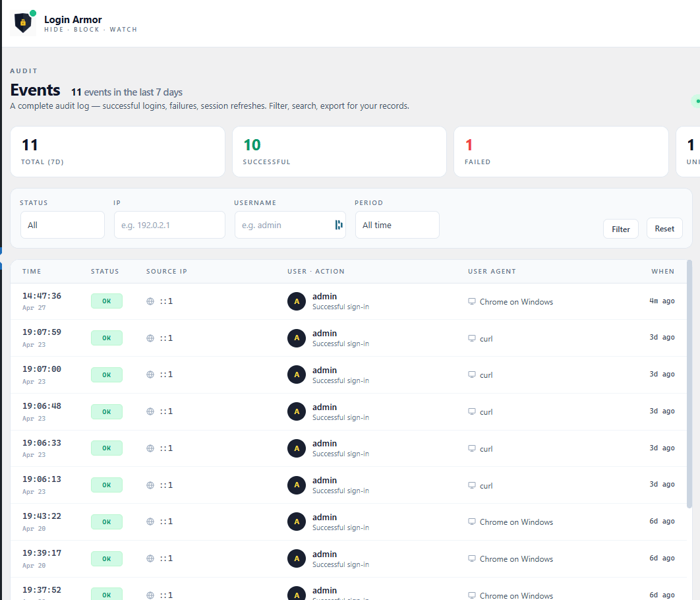Image resolution: width=700 pixels, height=600 pixels.
Task: Open the Status dropdown showing All
Action: [62, 225]
